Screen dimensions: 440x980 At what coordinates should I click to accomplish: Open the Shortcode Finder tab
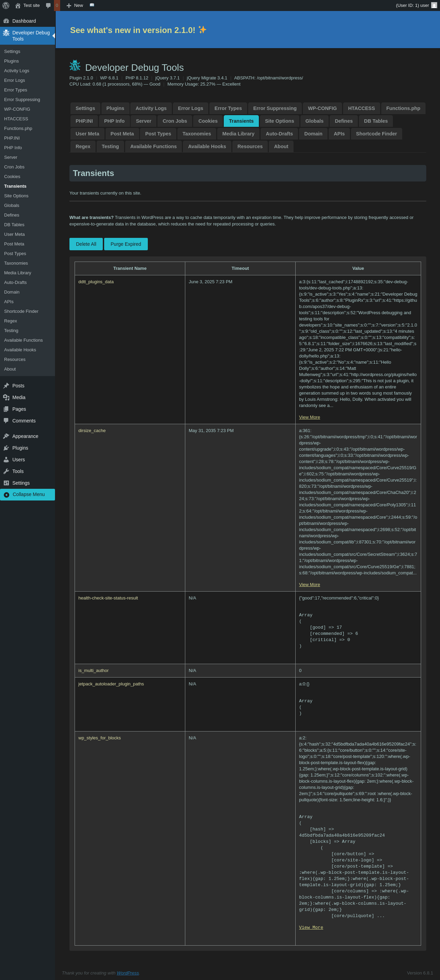pyautogui.click(x=376, y=134)
